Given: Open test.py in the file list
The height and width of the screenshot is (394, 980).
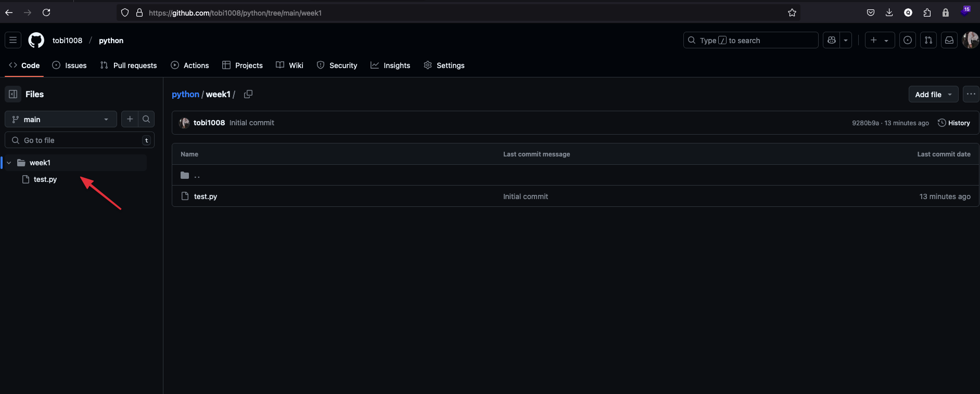Looking at the screenshot, I should pyautogui.click(x=206, y=196).
